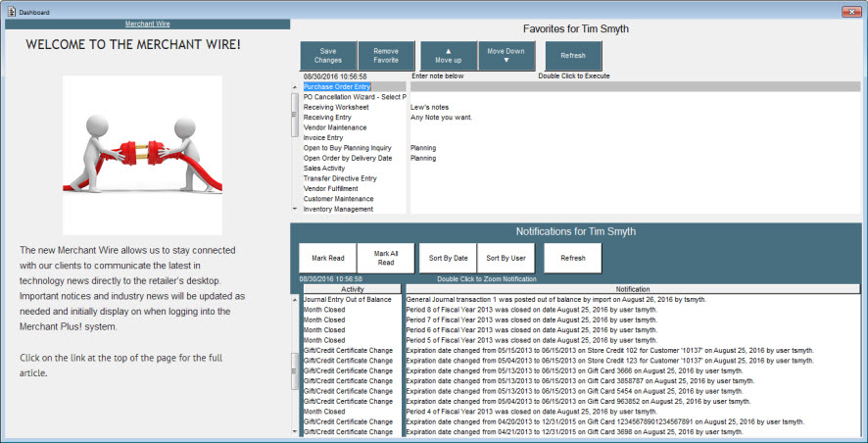Click the Move Down button
Screen dimensions: 868x443
506,55
